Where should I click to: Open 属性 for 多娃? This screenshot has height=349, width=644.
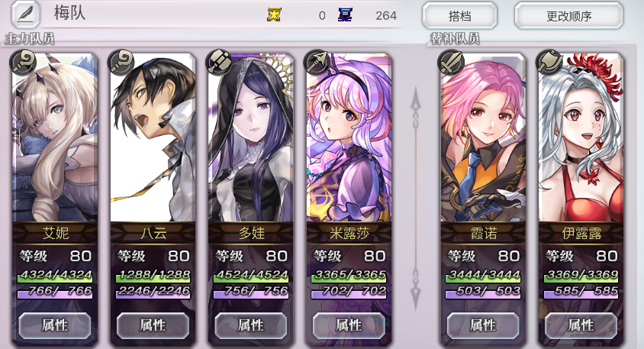coord(251,325)
